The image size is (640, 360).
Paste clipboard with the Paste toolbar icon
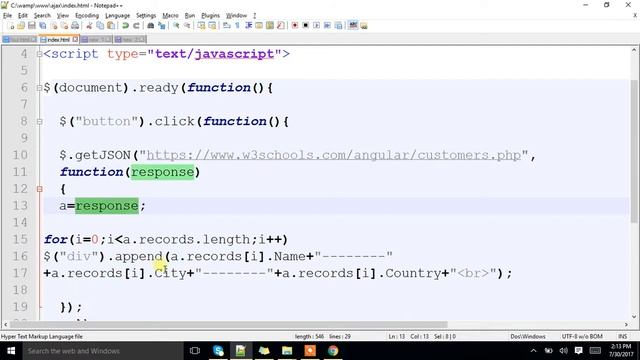pos(111,26)
